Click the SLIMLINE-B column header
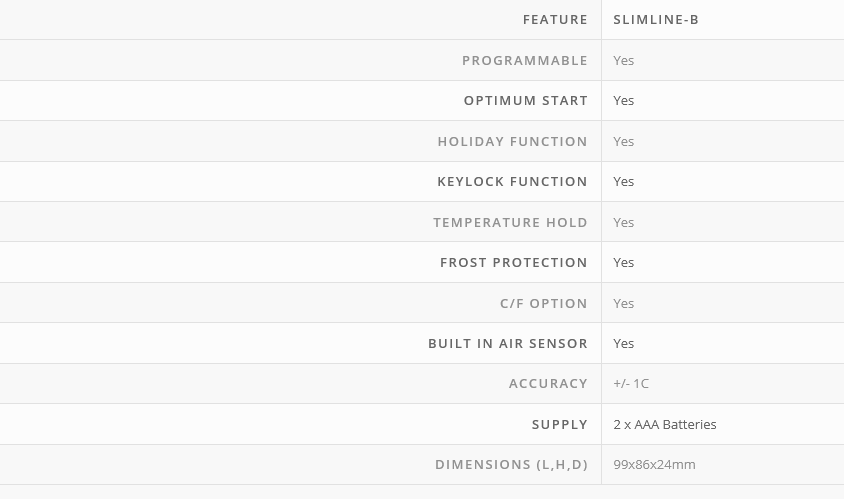 (656, 20)
